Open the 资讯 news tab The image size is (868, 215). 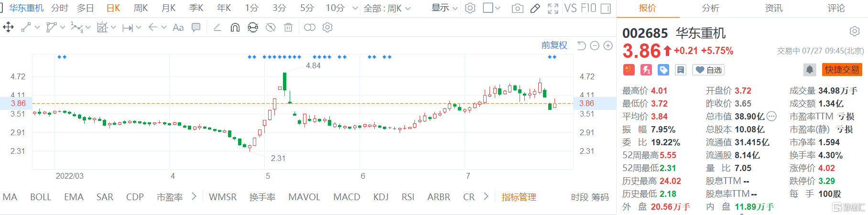[773, 8]
